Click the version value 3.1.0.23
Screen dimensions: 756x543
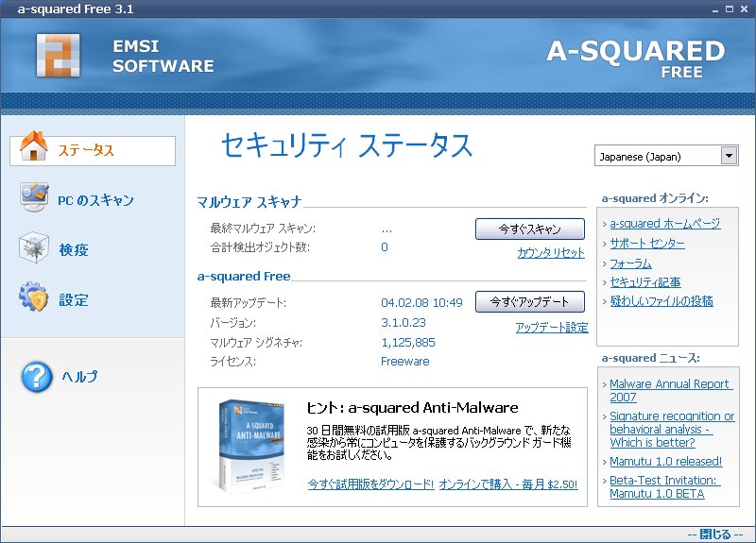click(404, 322)
